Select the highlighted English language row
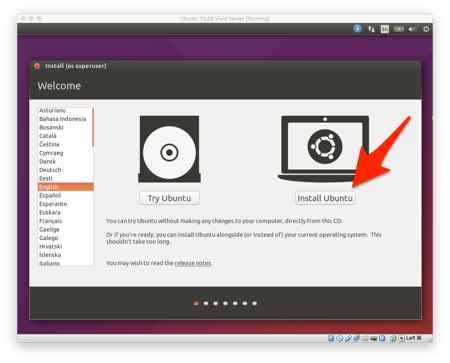Viewport: 450px width, 363px height. (x=66, y=187)
